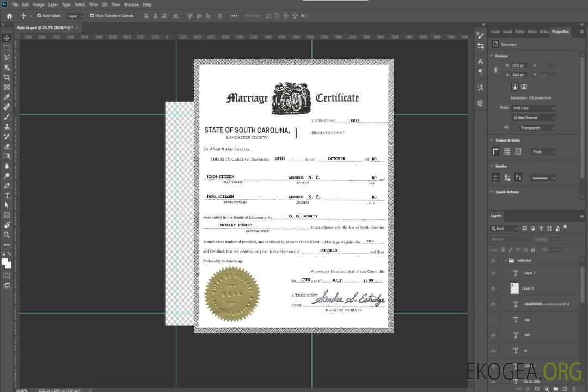Switch to the Properties panel tab
588x392 pixels.
(560, 32)
